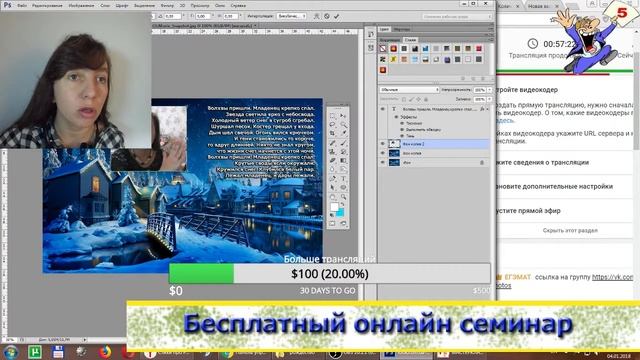Screen dimensions: 640x360
Task: Open the 'Фильтр' menu
Action: click(x=167, y=6)
